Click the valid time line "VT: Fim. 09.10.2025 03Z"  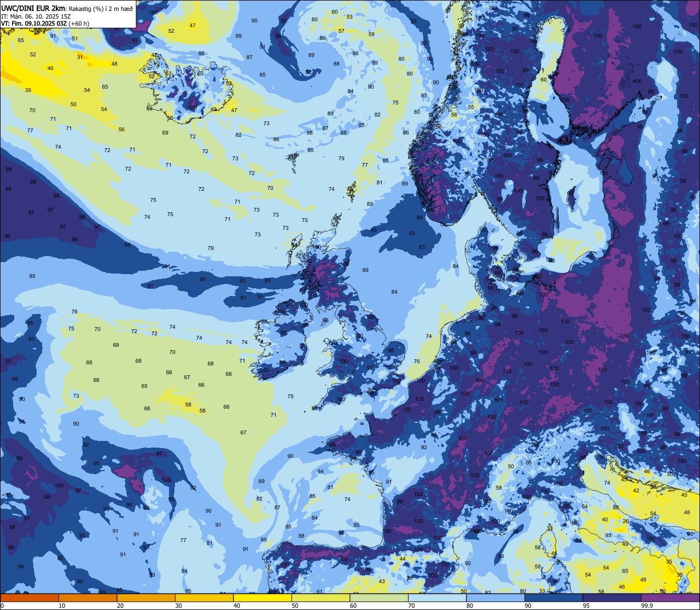[x=34, y=24]
